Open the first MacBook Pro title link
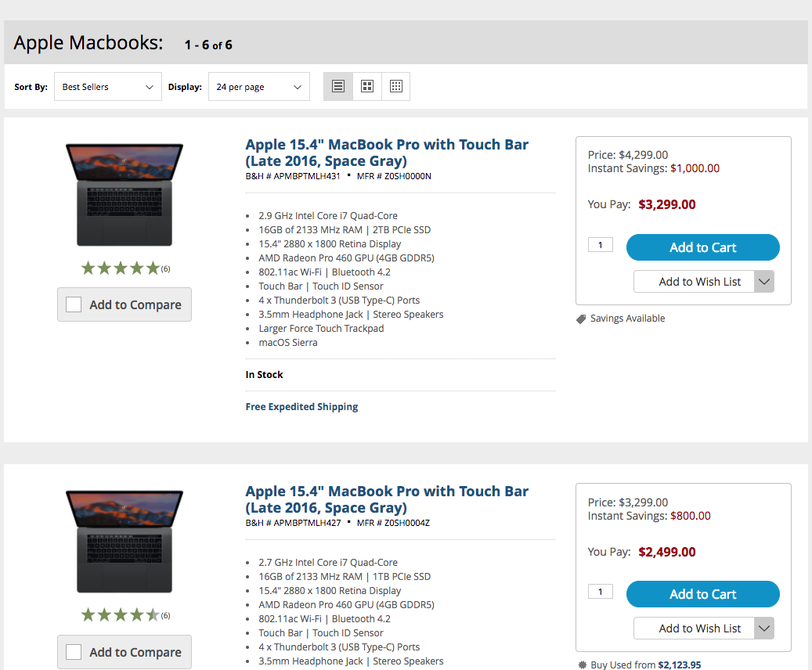The width and height of the screenshot is (812, 670). tap(387, 153)
